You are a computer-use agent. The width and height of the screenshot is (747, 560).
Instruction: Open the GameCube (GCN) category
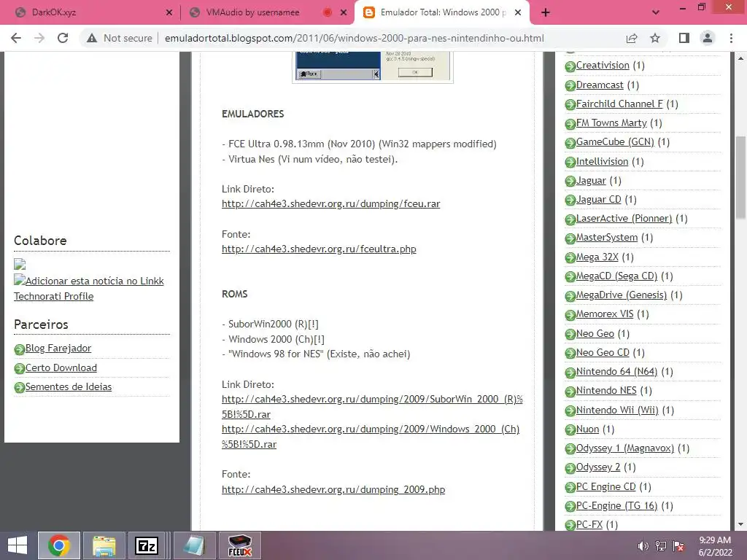[615, 142]
